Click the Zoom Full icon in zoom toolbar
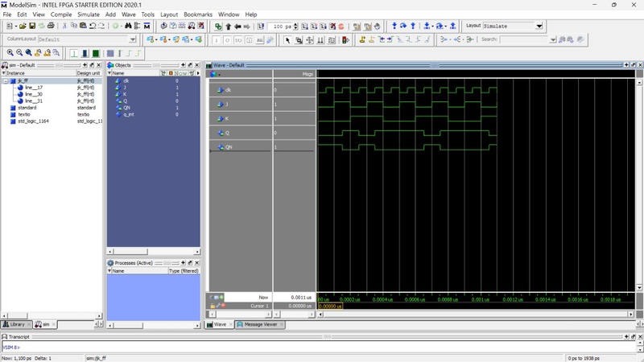Image resolution: width=644 pixels, height=362 pixels. point(28,53)
